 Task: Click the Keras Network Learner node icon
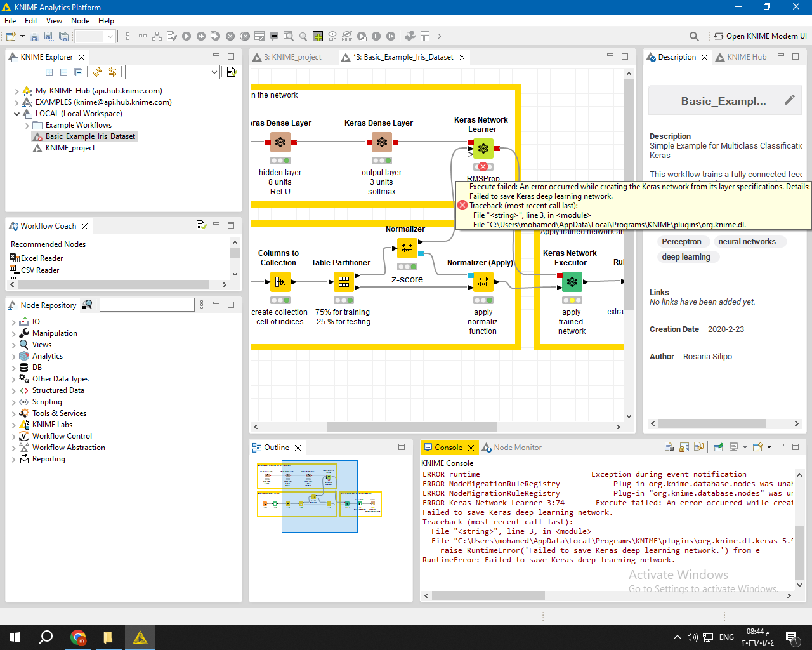pos(483,149)
